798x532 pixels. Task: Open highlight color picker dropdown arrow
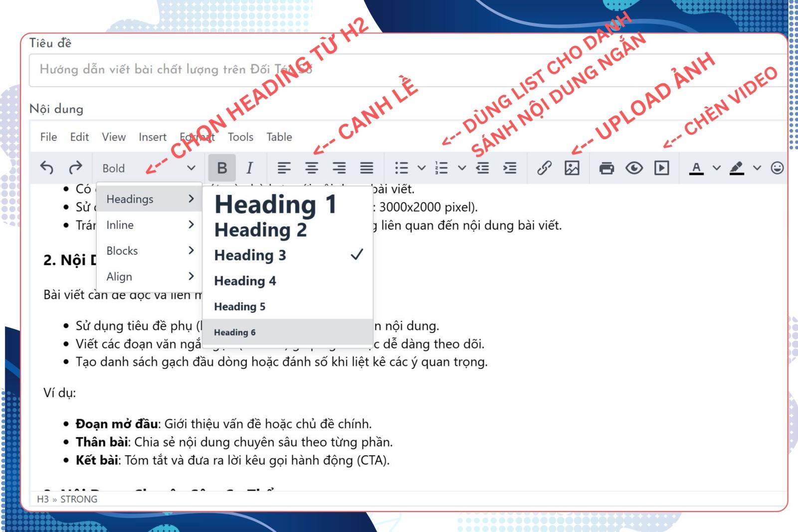[x=757, y=168]
